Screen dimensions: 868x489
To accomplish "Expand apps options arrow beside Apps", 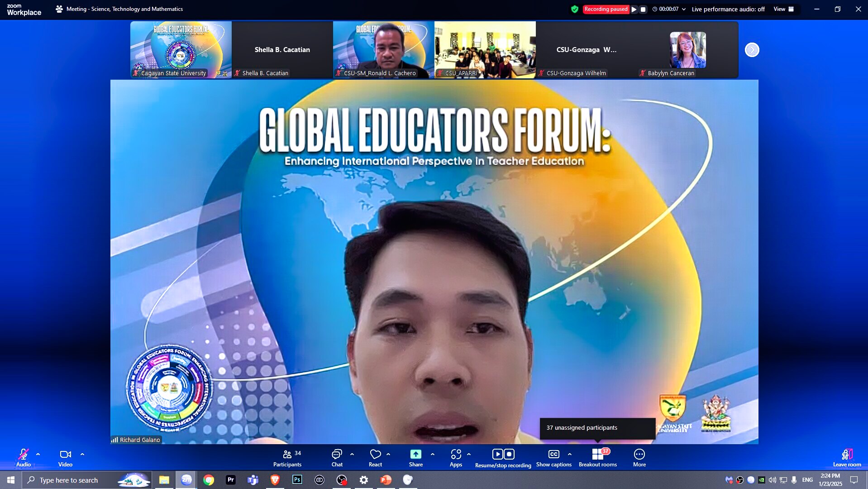I will 469,454.
